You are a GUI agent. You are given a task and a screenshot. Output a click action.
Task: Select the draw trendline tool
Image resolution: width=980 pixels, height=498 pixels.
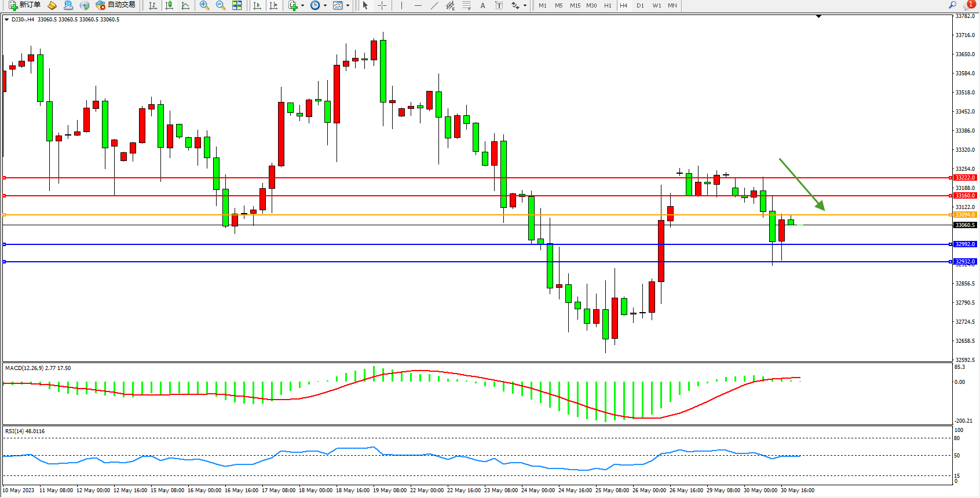tap(434, 5)
